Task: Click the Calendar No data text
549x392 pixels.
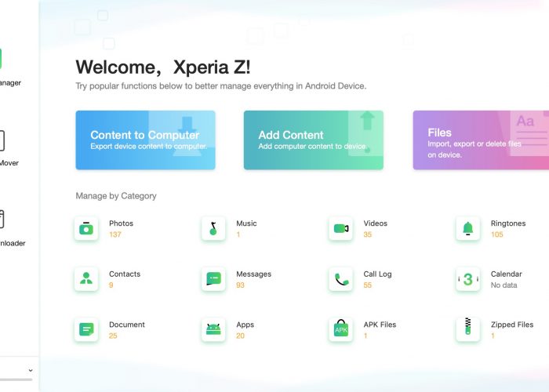Action: point(504,285)
